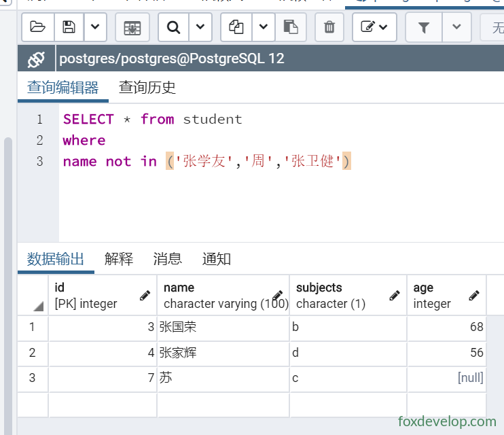Click the Paste clipboard icon
This screenshot has height=435, width=504.
(291, 27)
